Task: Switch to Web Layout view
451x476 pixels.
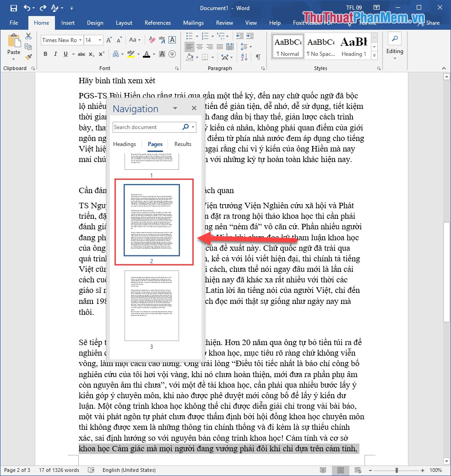Action: click(x=358, y=470)
